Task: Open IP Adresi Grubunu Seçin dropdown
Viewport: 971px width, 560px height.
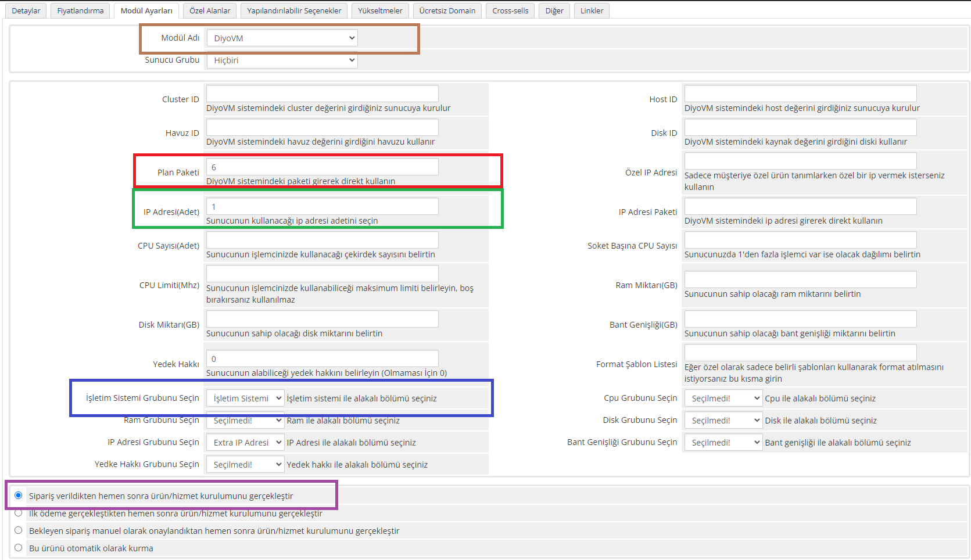Action: (245, 442)
